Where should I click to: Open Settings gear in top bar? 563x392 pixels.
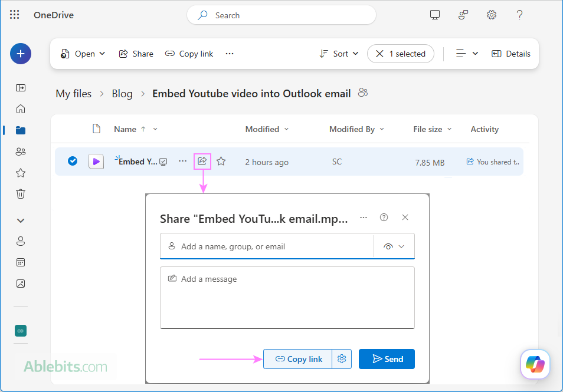click(x=492, y=15)
